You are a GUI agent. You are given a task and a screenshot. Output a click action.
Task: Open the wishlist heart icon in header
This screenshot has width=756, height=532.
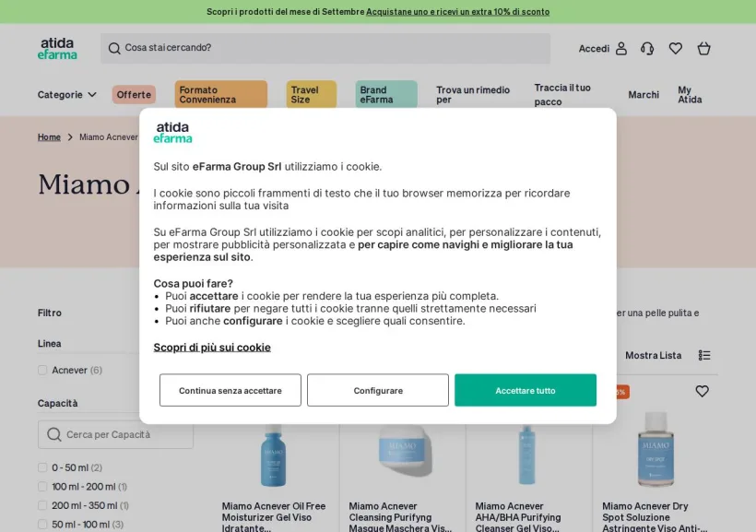[676, 48]
